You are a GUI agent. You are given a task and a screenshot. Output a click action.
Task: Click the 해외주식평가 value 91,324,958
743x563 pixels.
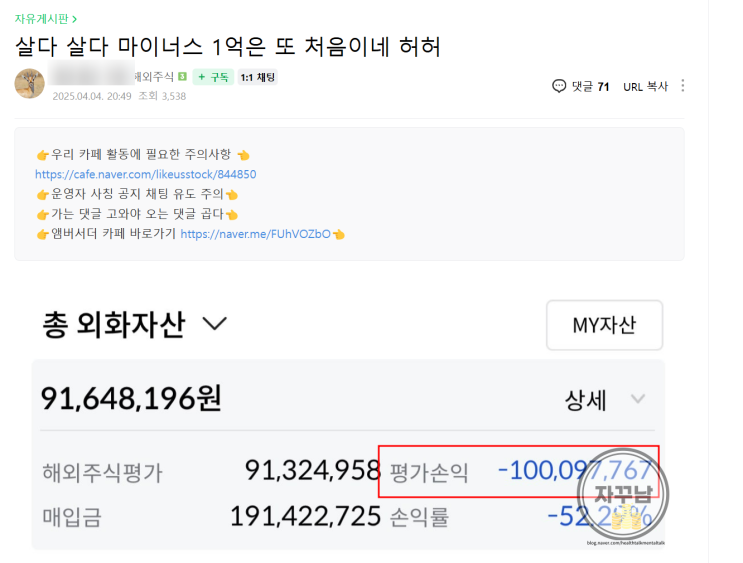tap(312, 470)
